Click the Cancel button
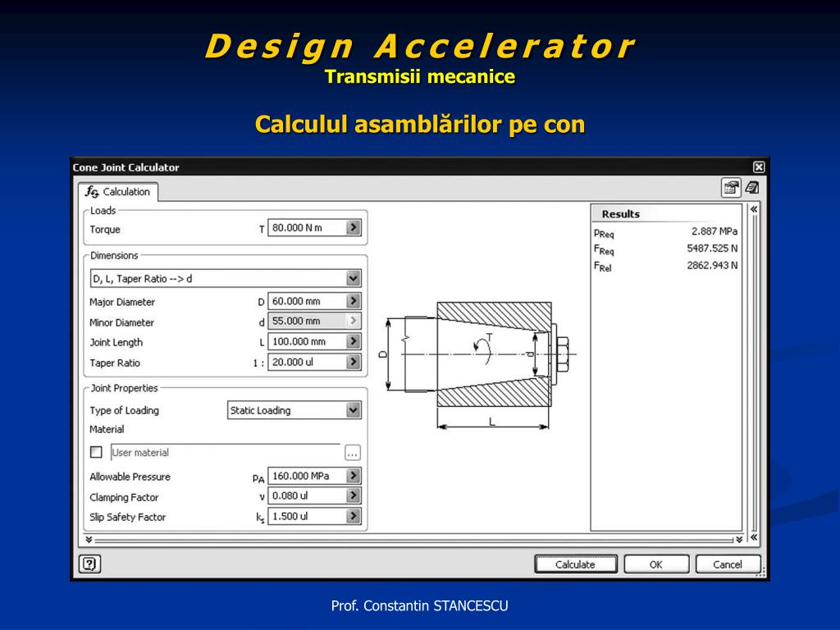The height and width of the screenshot is (630, 840). pos(728,564)
